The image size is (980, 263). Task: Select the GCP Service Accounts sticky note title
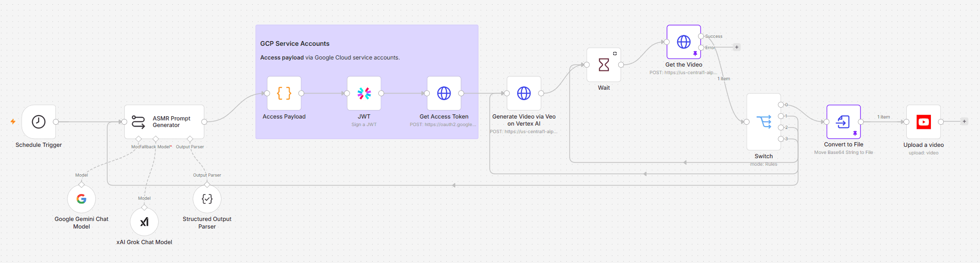click(295, 43)
